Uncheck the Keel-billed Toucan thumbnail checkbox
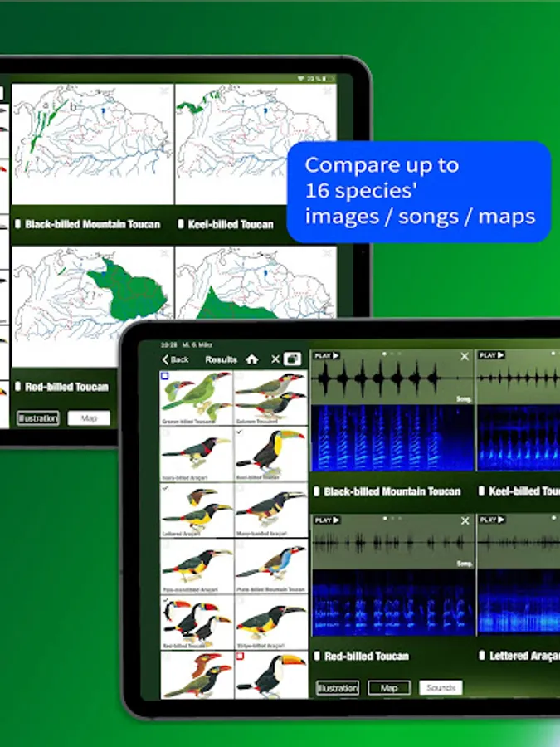560x747 pixels. (x=240, y=432)
